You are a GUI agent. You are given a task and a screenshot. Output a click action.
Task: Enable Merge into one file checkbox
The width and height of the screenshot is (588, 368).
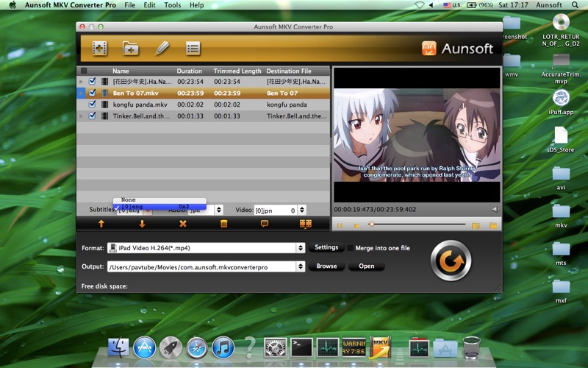point(351,248)
